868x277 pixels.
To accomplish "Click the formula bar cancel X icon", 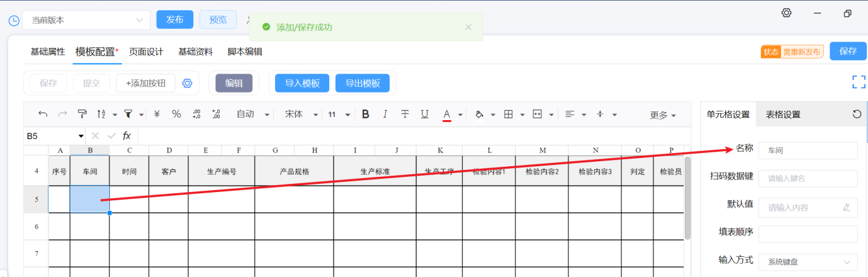I will click(x=95, y=135).
